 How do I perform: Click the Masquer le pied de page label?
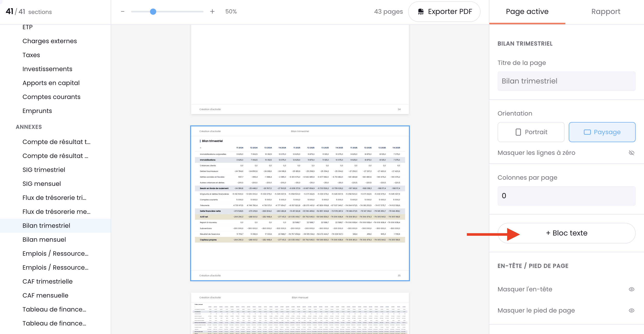536,310
